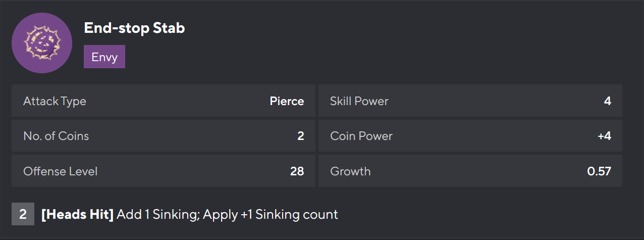This screenshot has height=240, width=644.
Task: Click the coin count value 2
Action: 300,136
